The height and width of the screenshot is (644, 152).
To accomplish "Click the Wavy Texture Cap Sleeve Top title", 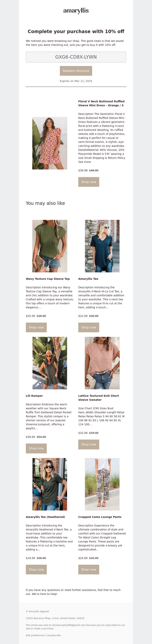I will [x=48, y=279].
